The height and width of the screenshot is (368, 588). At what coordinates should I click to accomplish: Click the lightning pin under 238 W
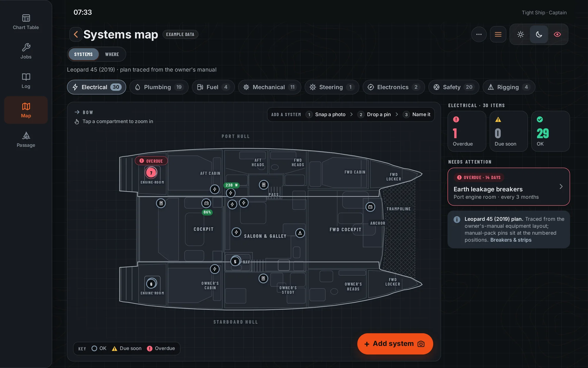(x=230, y=193)
